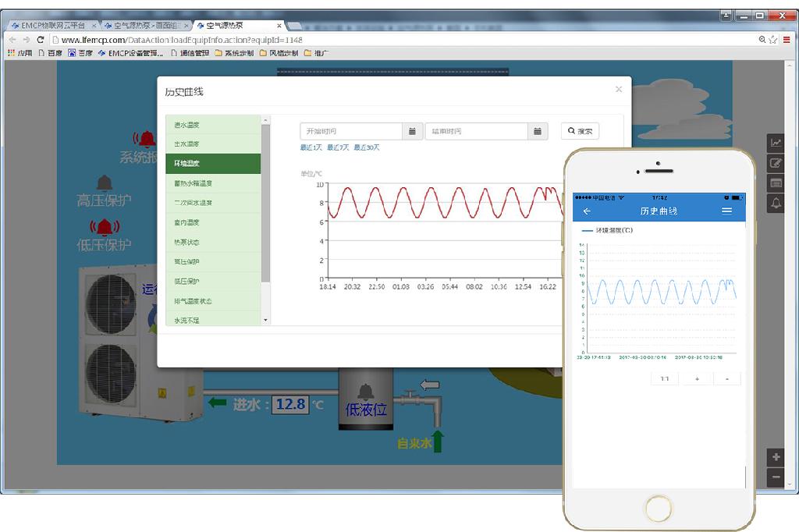
Task: Focus the 开始时间 start time field
Action: 351,132
